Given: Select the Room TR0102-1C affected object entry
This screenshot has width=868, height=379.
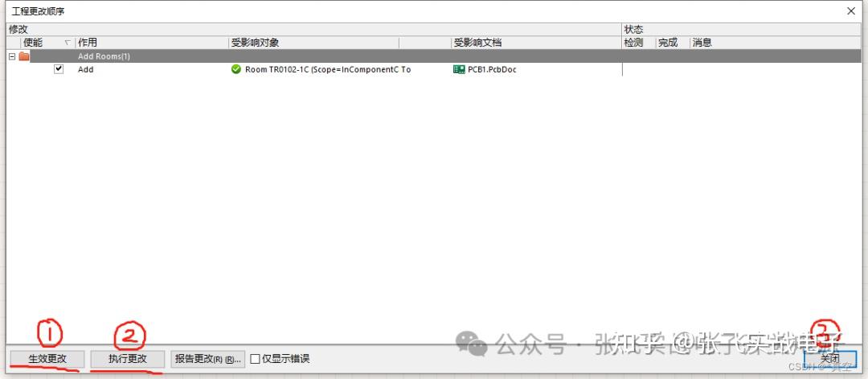Looking at the screenshot, I should (328, 69).
